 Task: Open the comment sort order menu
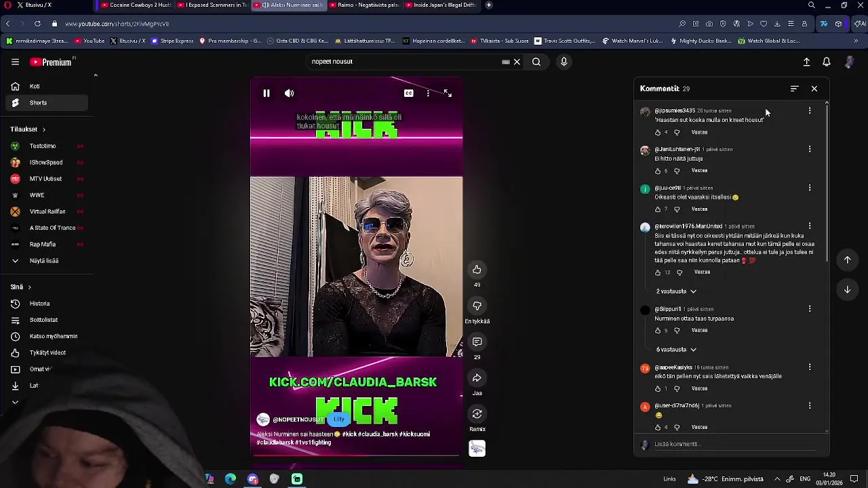(x=794, y=89)
